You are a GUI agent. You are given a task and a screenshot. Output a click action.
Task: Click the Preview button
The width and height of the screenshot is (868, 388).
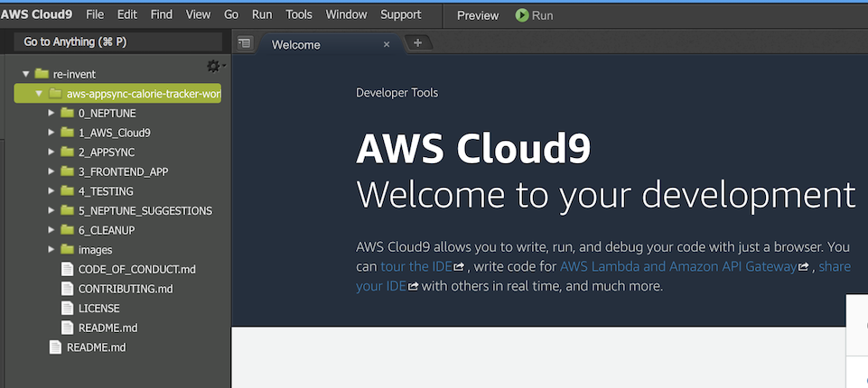478,15
